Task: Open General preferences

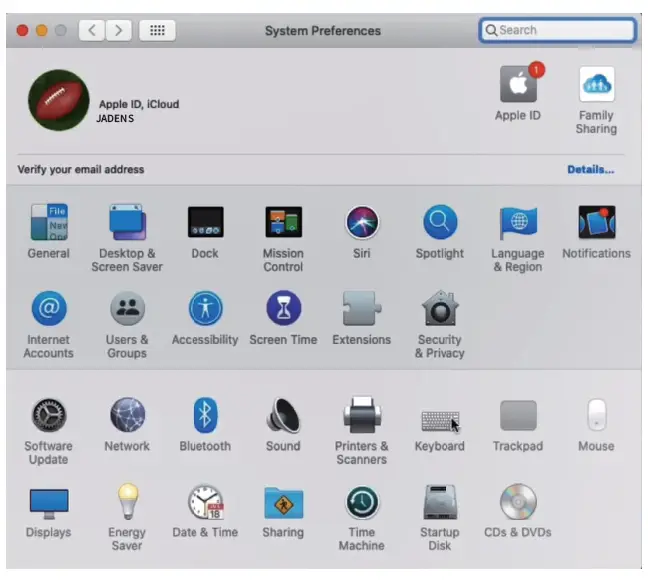Action: (x=49, y=222)
